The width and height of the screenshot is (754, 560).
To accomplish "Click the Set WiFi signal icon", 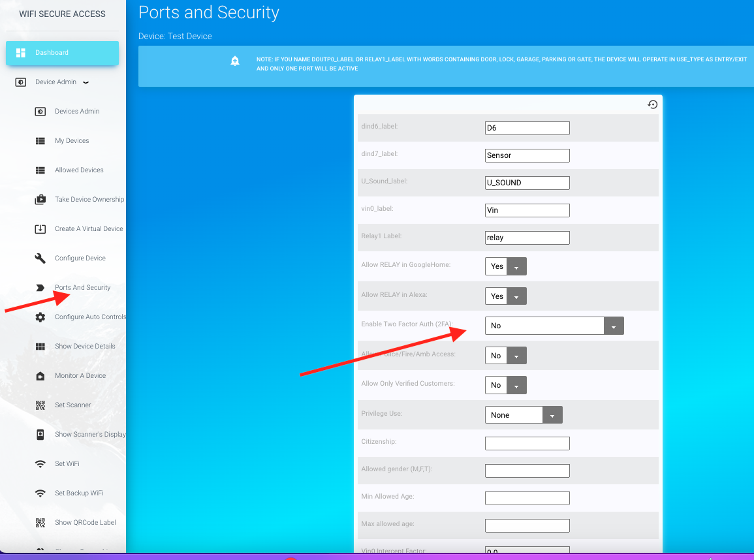I will point(40,464).
